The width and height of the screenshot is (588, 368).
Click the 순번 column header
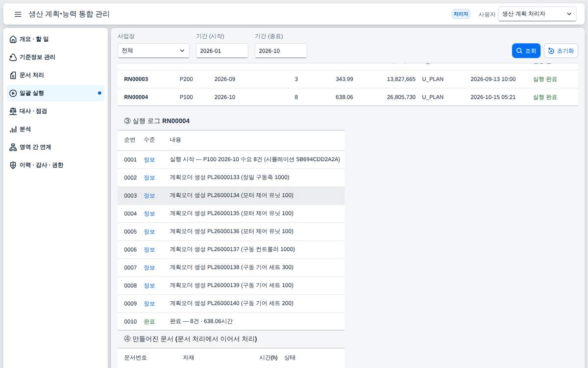point(130,140)
